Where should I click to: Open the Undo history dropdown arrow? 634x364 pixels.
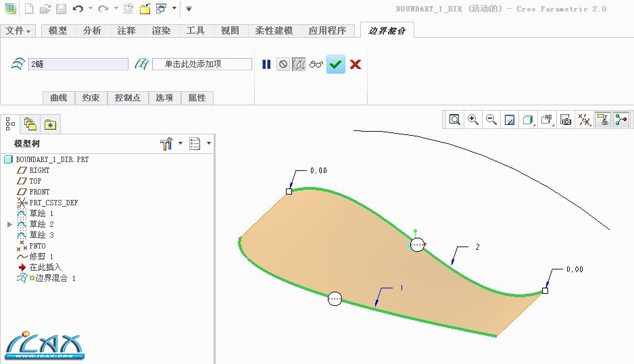point(91,8)
